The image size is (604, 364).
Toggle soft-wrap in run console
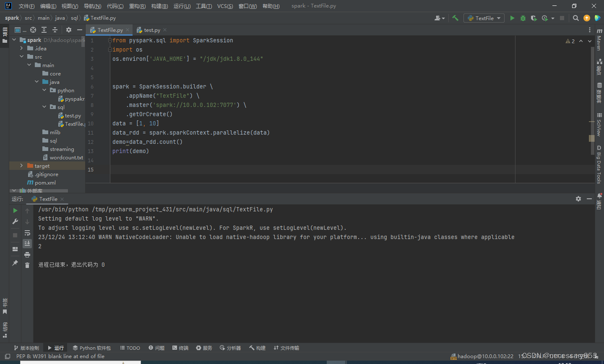coord(27,233)
